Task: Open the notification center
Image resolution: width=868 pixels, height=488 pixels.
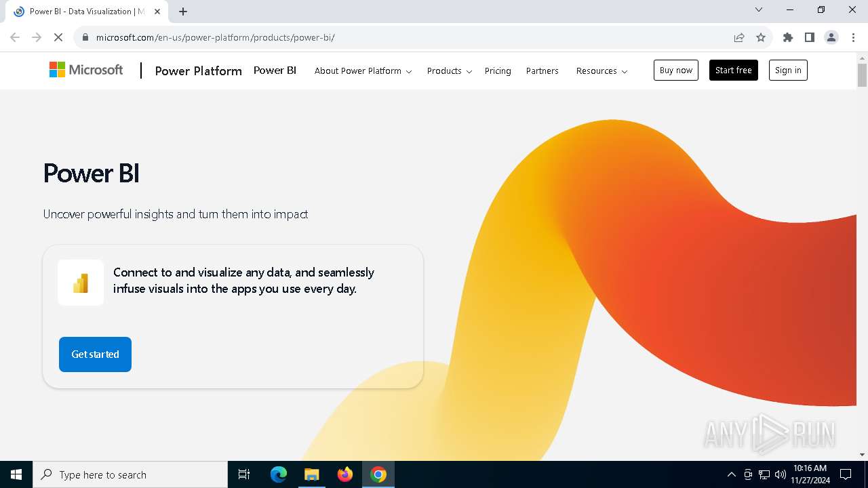Action: [846, 474]
